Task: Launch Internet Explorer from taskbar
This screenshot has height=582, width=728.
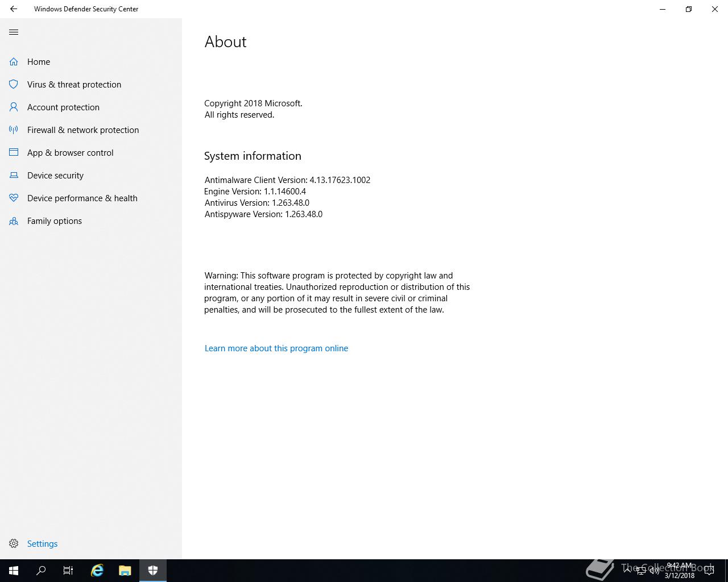Action: point(97,571)
